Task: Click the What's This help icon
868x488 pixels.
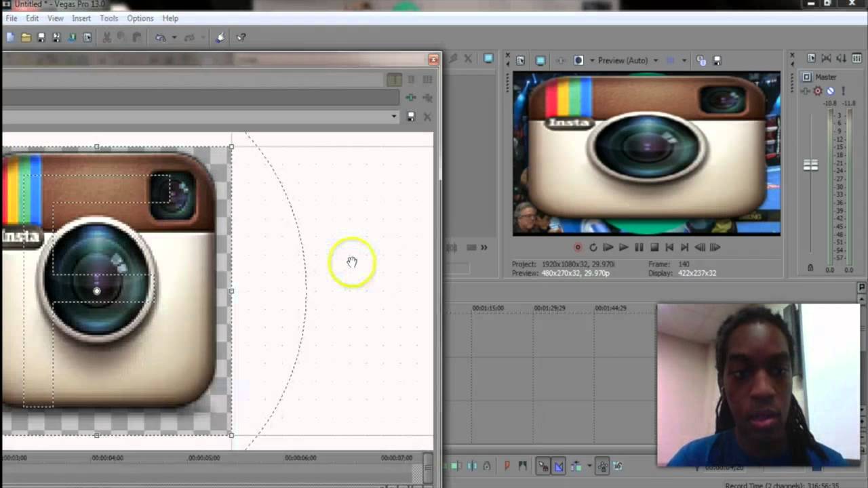Action: pyautogui.click(x=241, y=38)
